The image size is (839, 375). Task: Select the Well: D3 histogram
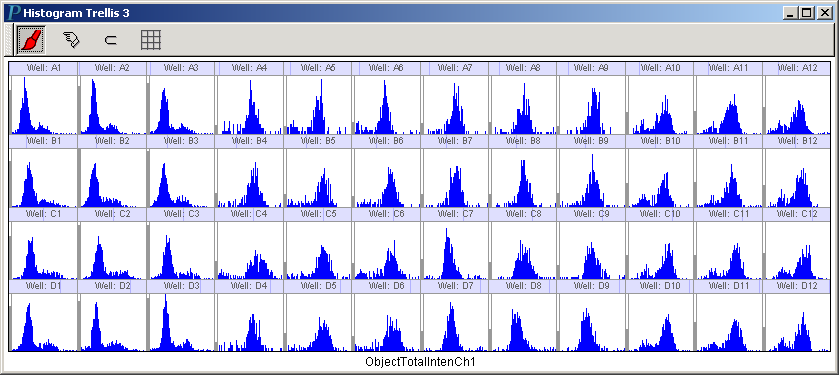[181, 322]
